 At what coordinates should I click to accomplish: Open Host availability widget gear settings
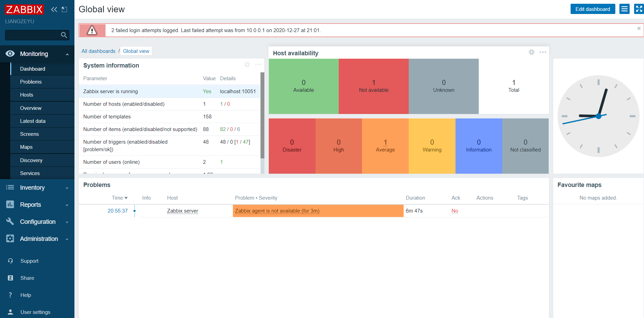[532, 52]
